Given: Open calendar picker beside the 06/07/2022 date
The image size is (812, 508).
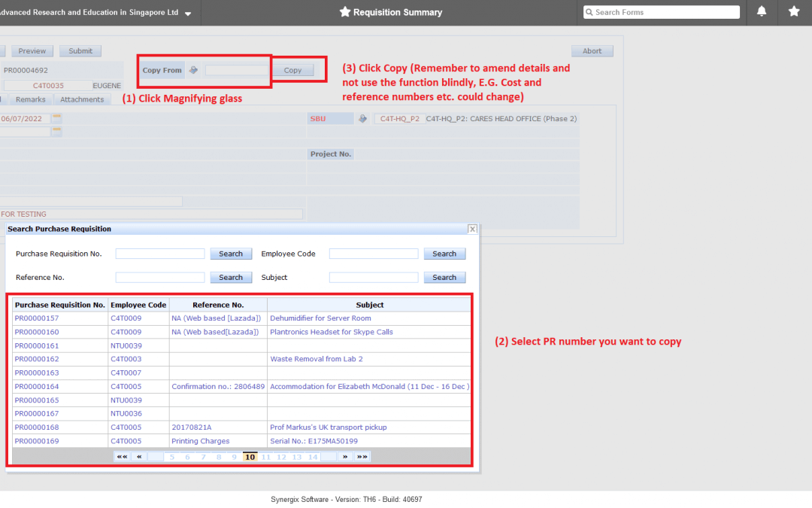Looking at the screenshot, I should coord(56,118).
